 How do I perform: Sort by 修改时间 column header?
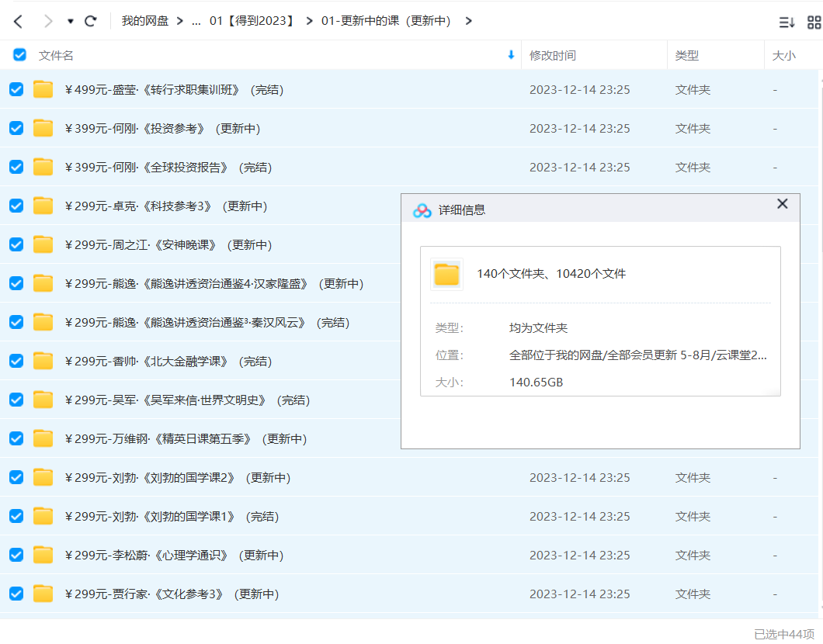pos(553,56)
